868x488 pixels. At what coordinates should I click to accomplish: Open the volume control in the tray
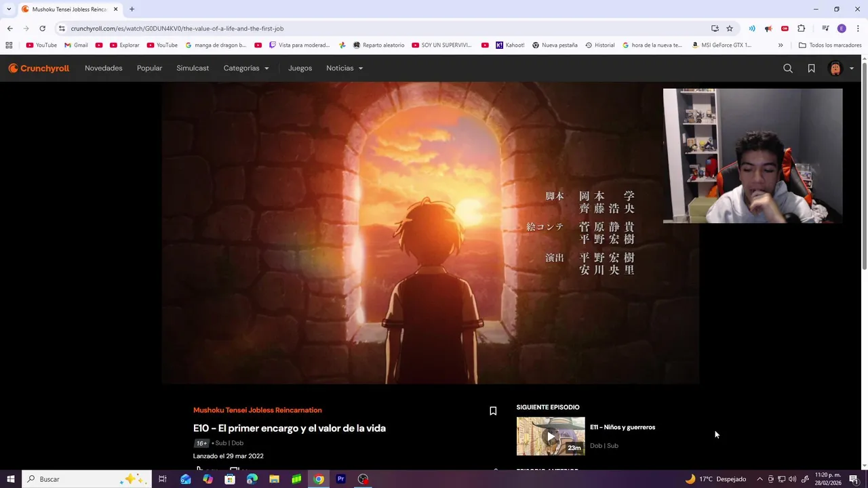tap(793, 479)
